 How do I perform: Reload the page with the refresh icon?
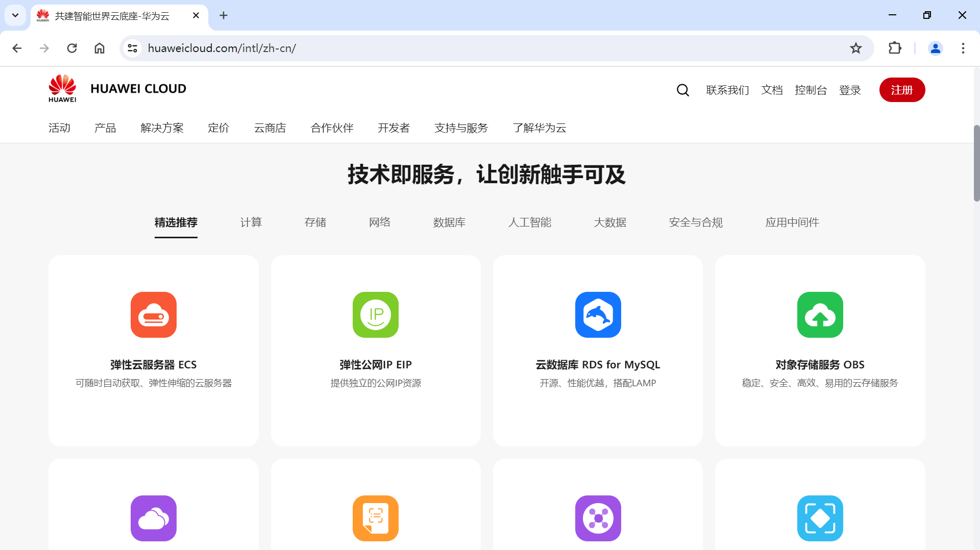(x=72, y=48)
